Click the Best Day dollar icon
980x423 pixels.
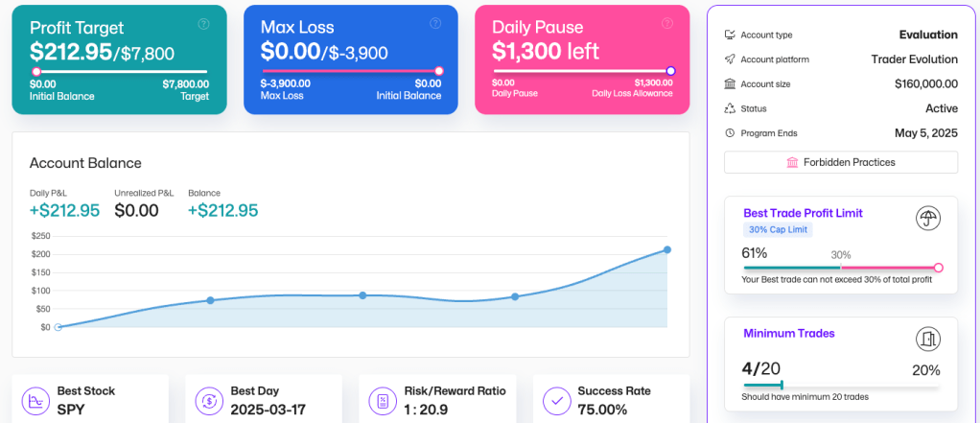coord(208,400)
